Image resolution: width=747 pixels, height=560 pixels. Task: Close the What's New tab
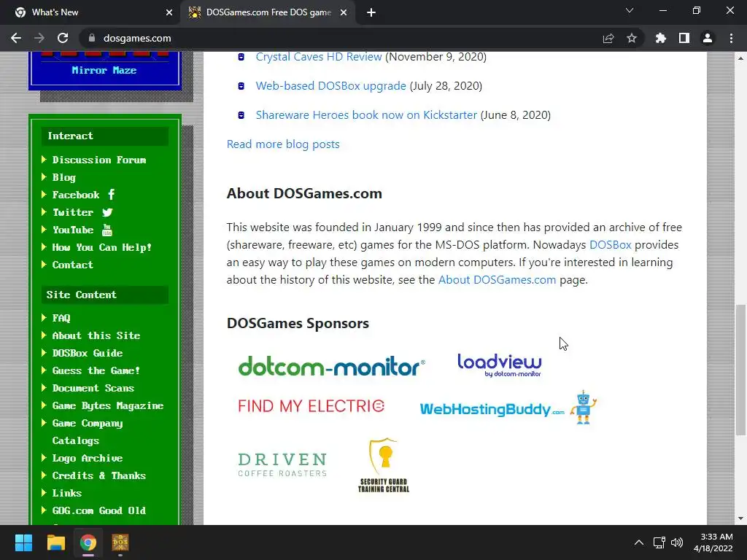169,12
